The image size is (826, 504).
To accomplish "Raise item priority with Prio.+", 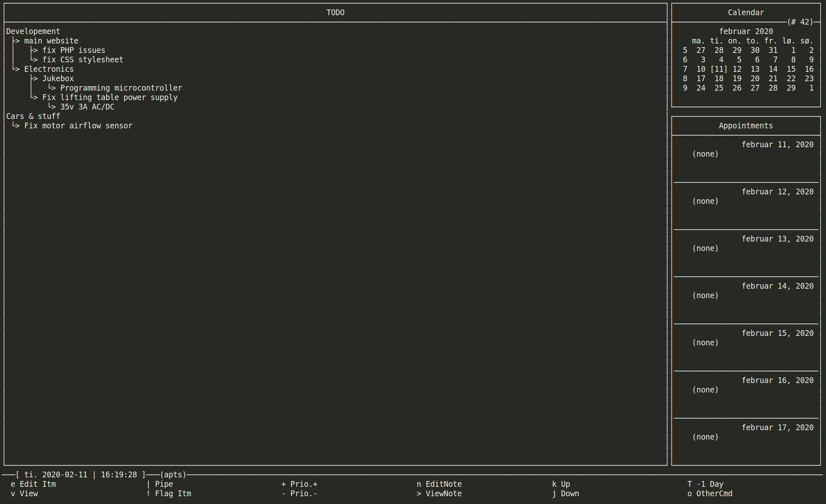I will click(x=300, y=484).
